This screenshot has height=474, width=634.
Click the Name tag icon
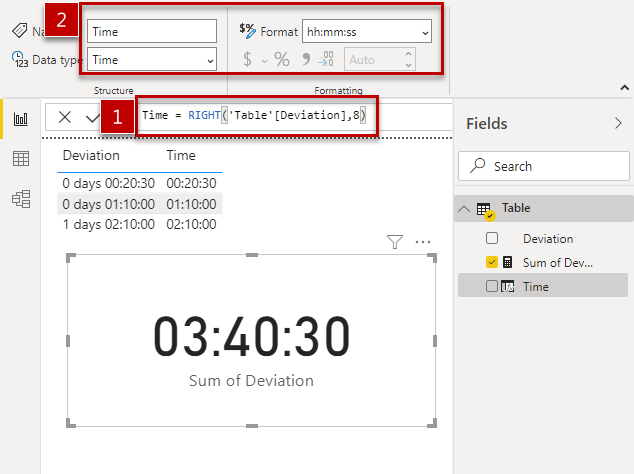[20, 30]
